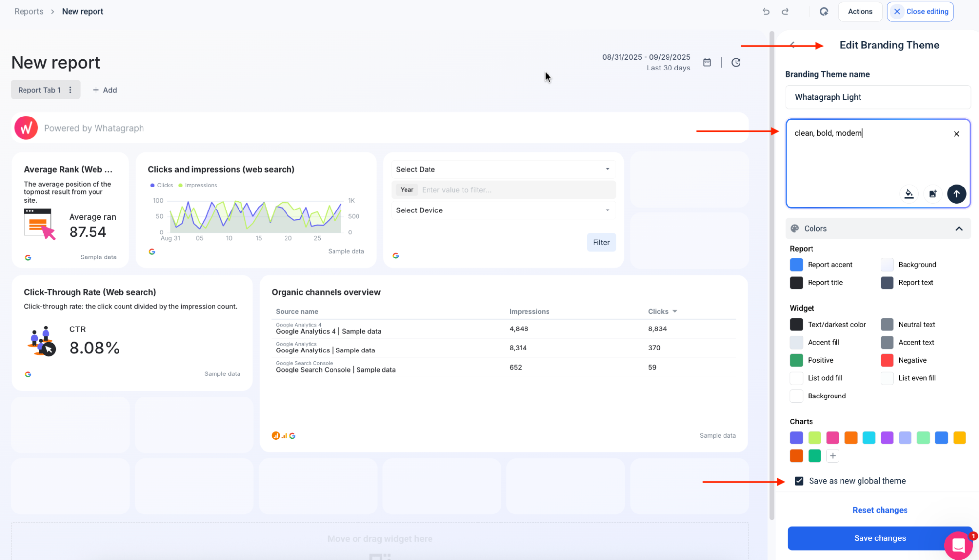
Task: Toggle the Negative widget color option
Action: pos(886,360)
